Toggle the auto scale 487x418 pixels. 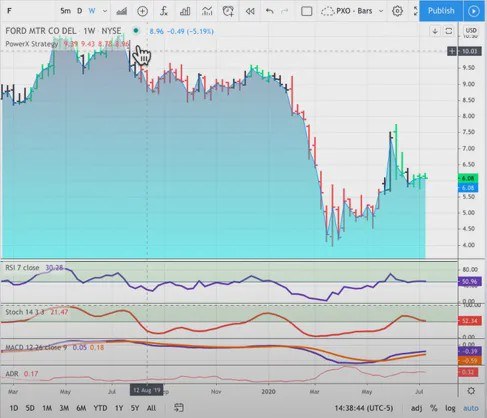471,408
